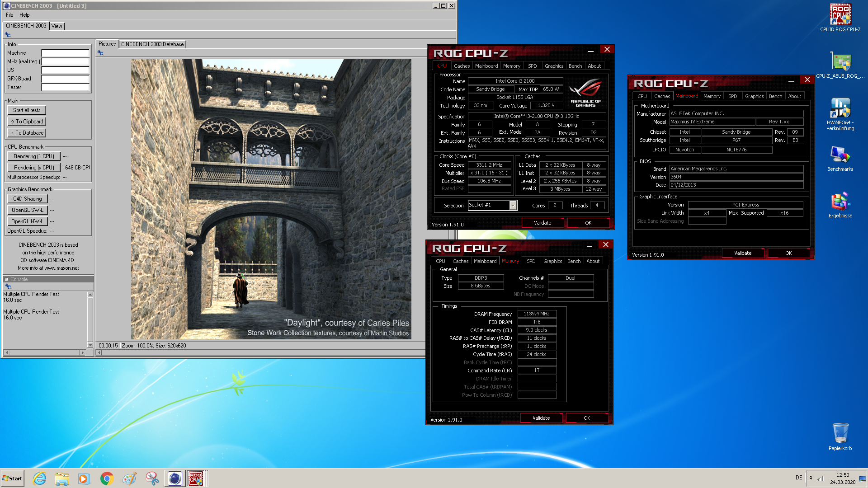Switch to CINEBENCH taskbar item
Screen dimensions: 868x488
(175, 478)
